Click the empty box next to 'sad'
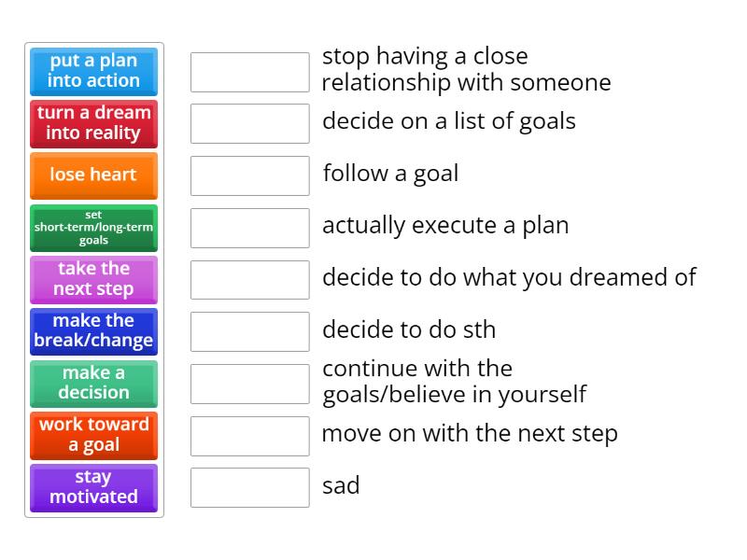Image resolution: width=747 pixels, height=560 pixels. pyautogui.click(x=249, y=487)
